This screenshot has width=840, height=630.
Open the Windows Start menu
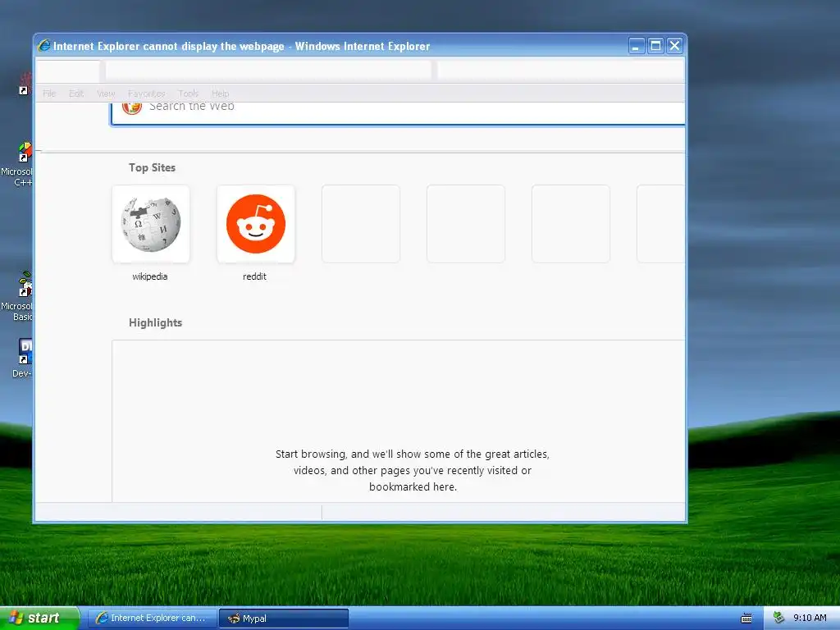[x=40, y=619]
